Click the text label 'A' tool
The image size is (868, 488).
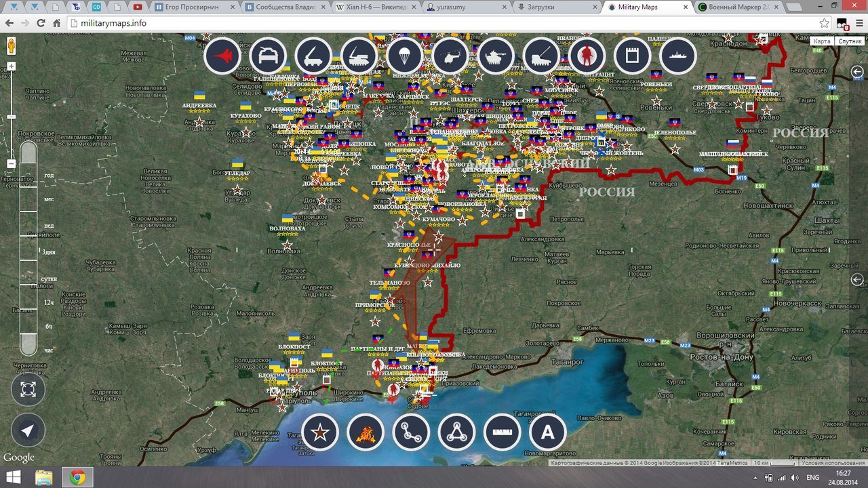click(547, 432)
